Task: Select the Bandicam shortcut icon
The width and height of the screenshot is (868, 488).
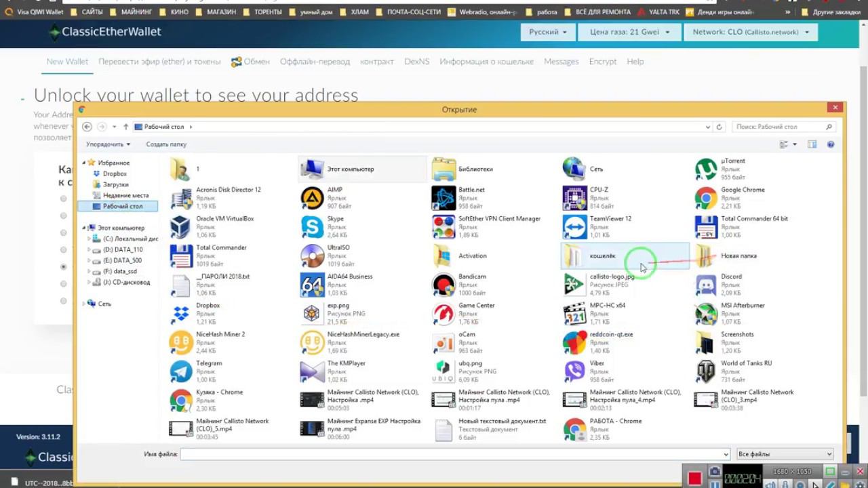Action: (443, 285)
